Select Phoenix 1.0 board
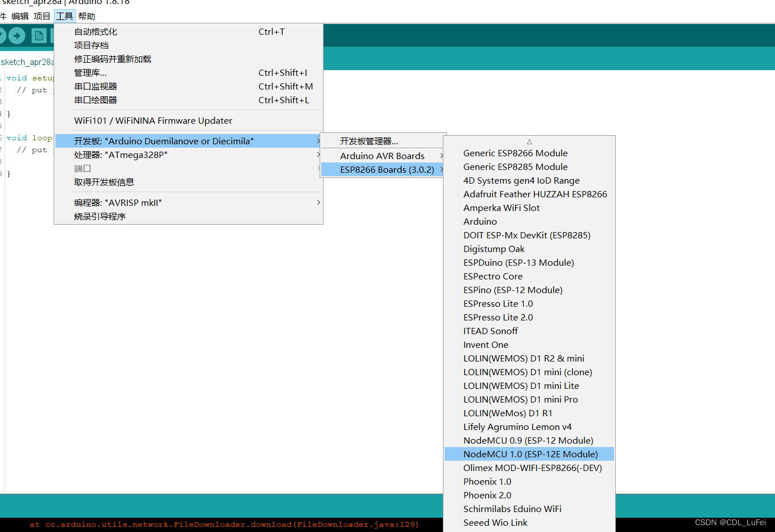775x532 pixels. [530, 482]
